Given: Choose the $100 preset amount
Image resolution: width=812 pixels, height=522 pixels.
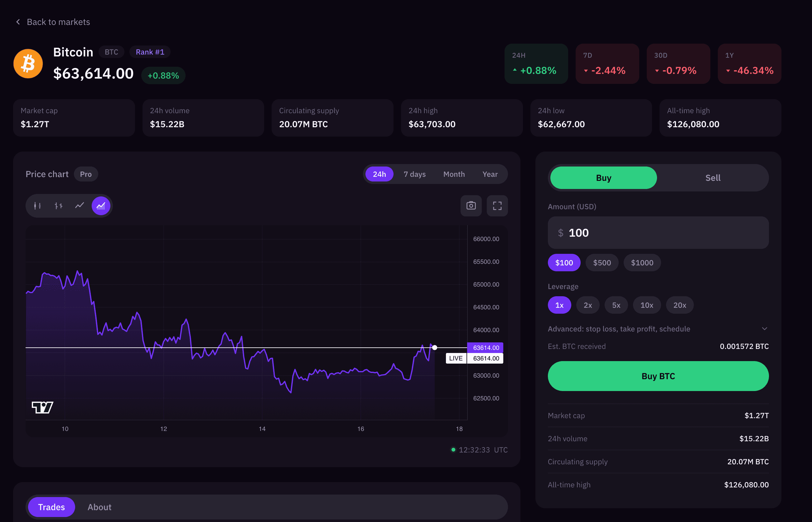Looking at the screenshot, I should pyautogui.click(x=564, y=262).
